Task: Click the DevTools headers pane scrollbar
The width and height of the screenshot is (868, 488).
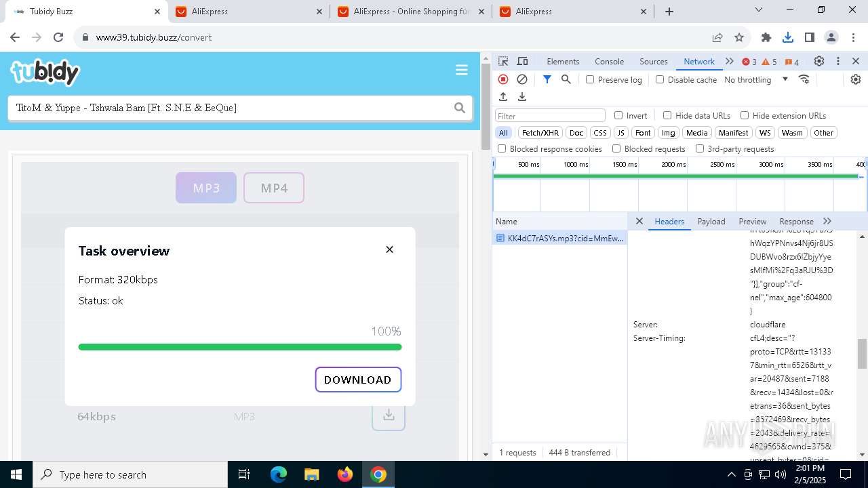Action: 863,354
